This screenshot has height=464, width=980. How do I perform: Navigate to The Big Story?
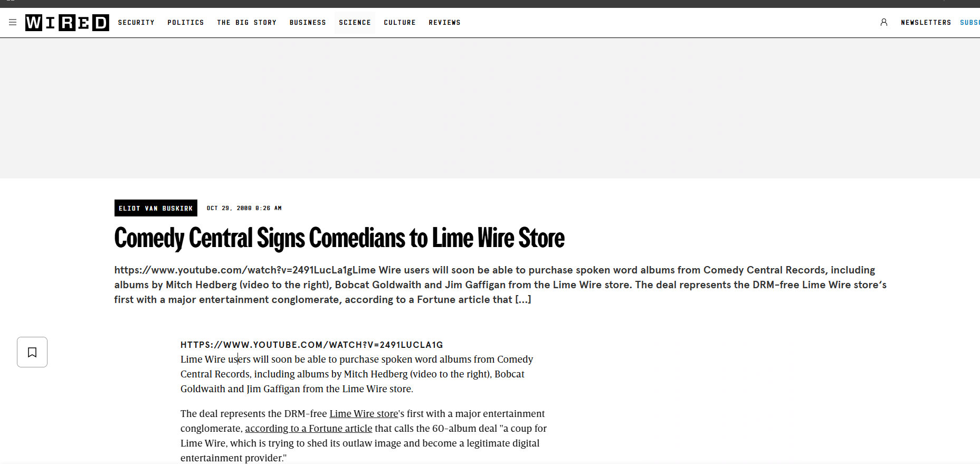pos(246,23)
